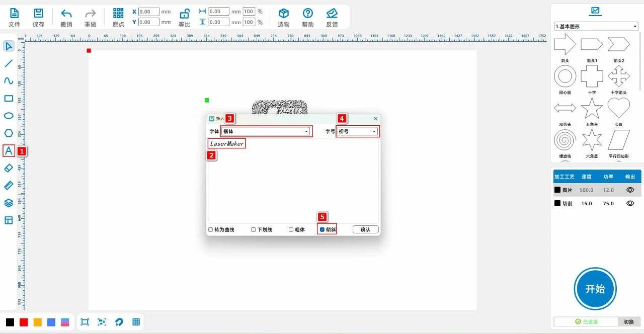Screen dimensions: 644x334
Task: Open the 基本图形 shape category dropdown
Action: [x=596, y=26]
